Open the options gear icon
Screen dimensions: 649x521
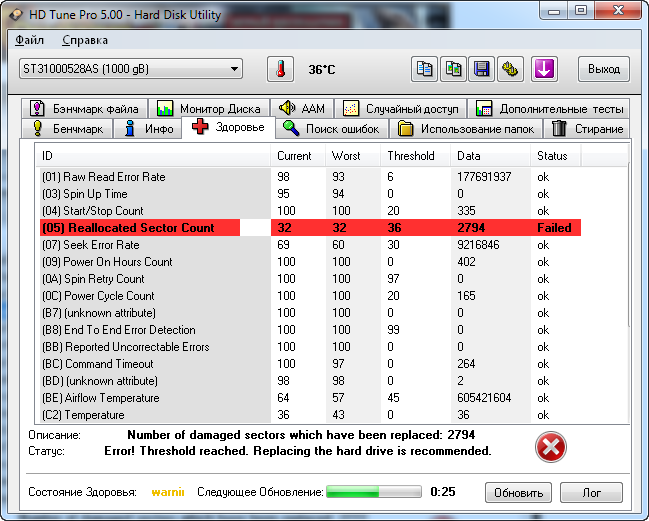tap(510, 69)
